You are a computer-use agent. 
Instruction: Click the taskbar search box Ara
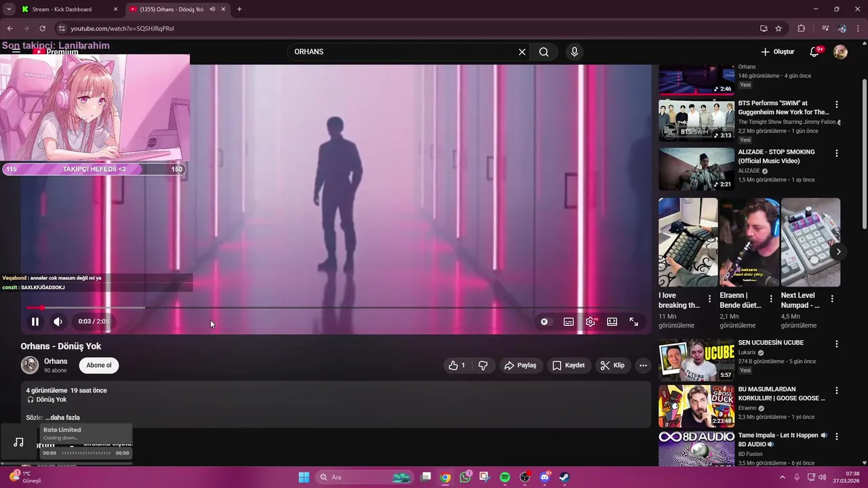tap(366, 477)
